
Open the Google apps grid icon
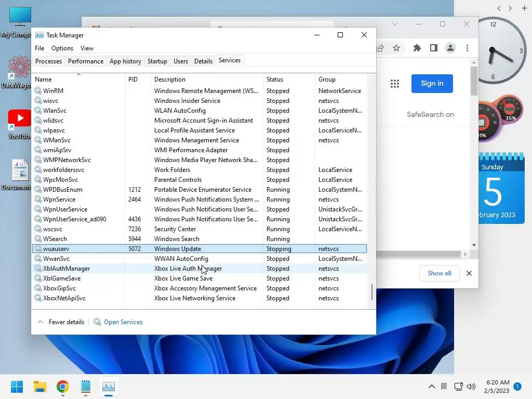[395, 84]
